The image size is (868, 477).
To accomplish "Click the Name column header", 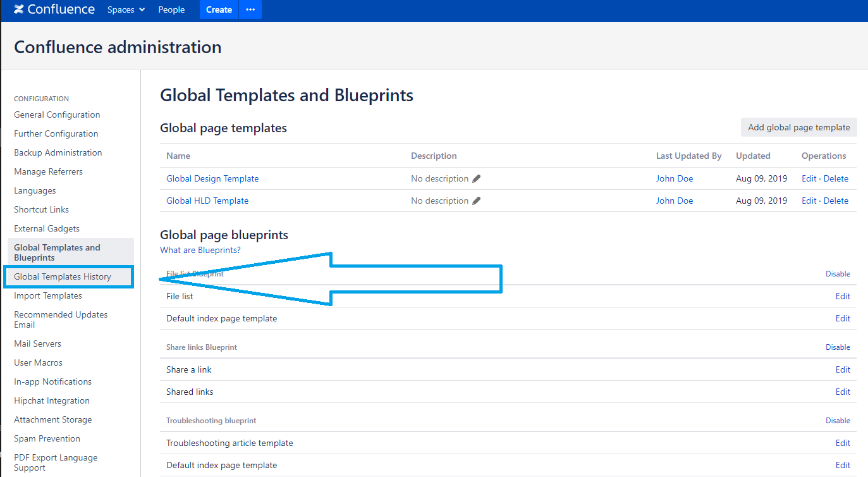I will click(x=178, y=156).
